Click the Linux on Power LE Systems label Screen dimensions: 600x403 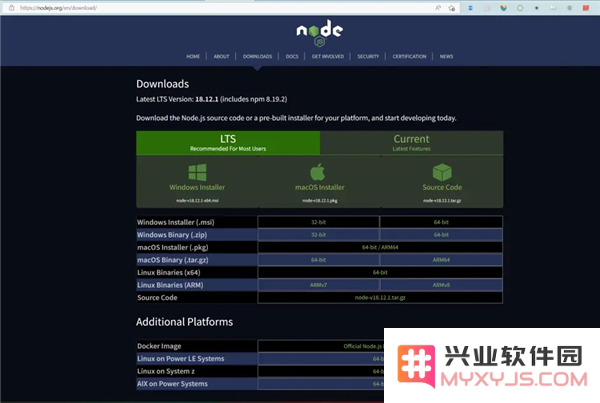click(x=181, y=359)
